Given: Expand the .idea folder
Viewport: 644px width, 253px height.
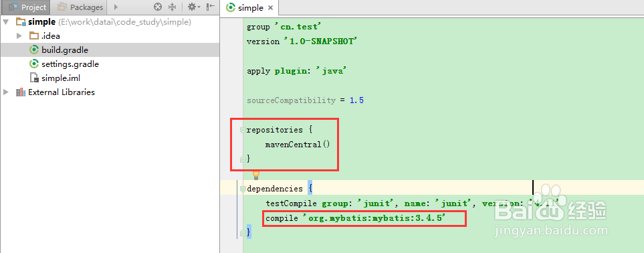Looking at the screenshot, I should 19,35.
